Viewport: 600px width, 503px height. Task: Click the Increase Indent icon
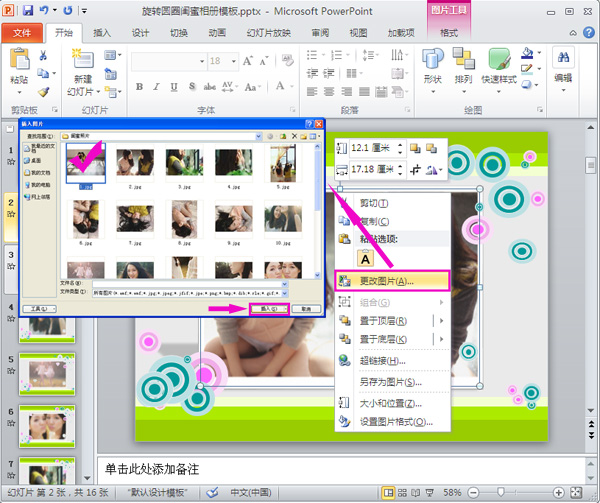(329, 73)
